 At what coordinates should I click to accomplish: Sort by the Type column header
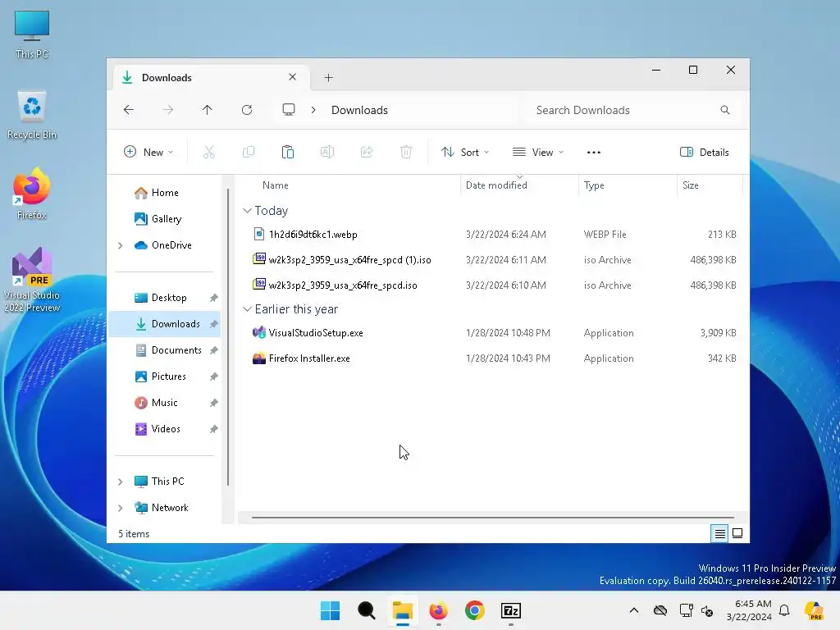(594, 185)
